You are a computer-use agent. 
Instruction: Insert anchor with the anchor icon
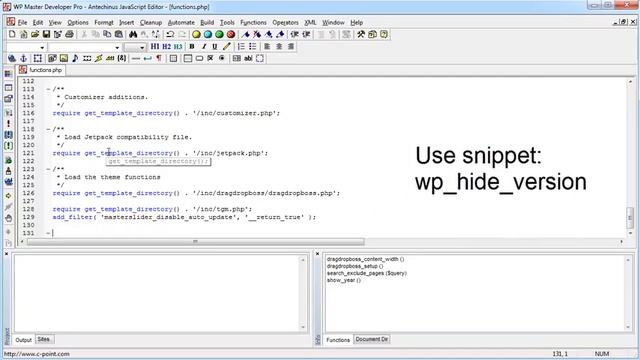pos(24,58)
